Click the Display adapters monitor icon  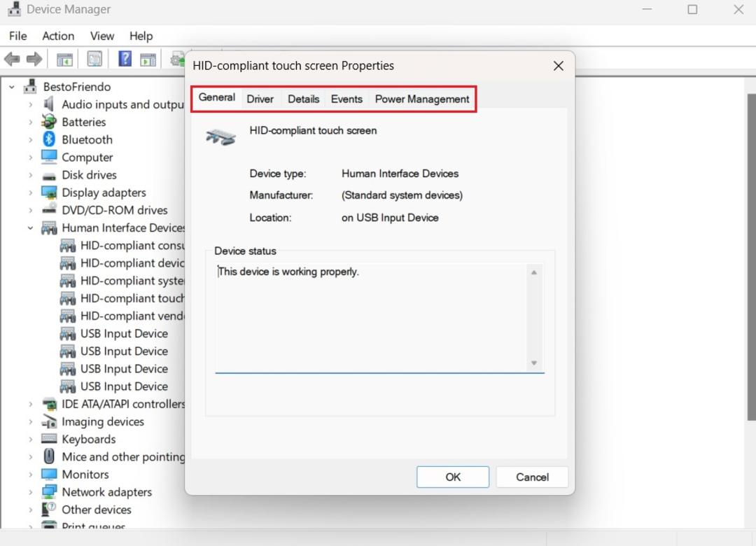point(49,192)
